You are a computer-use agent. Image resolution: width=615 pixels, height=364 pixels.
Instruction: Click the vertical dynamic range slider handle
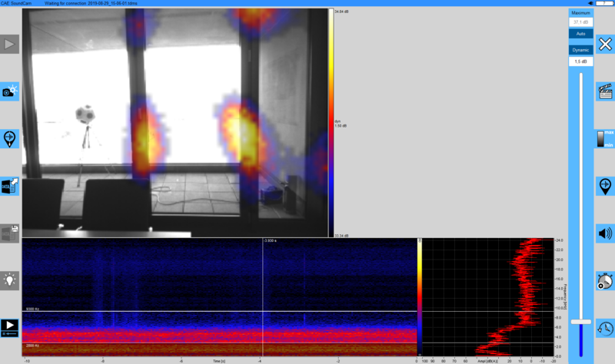pos(580,322)
